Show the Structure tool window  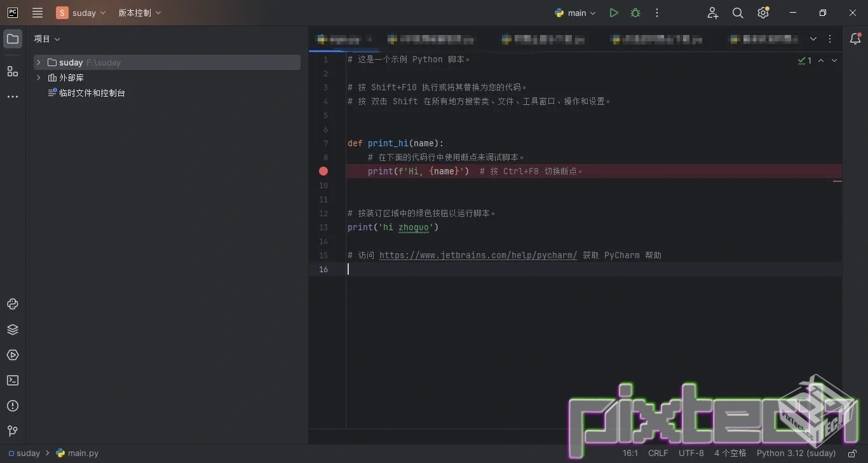click(13, 71)
